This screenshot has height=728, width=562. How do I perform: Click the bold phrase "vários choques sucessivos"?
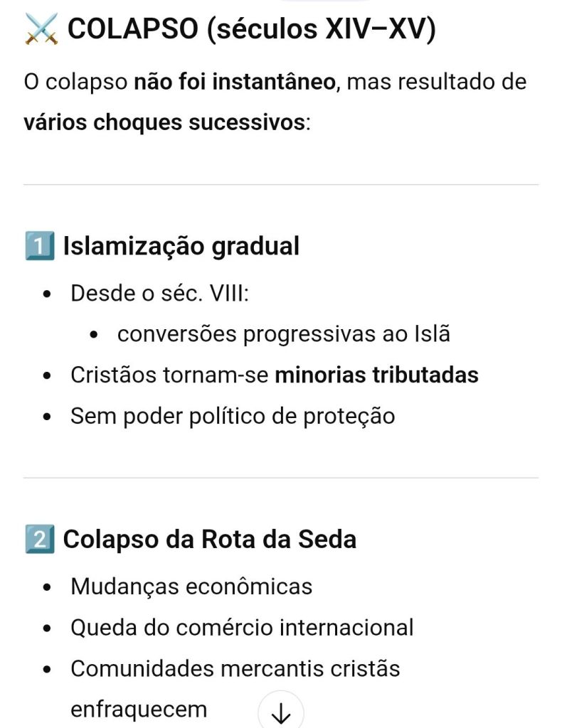[x=164, y=122]
